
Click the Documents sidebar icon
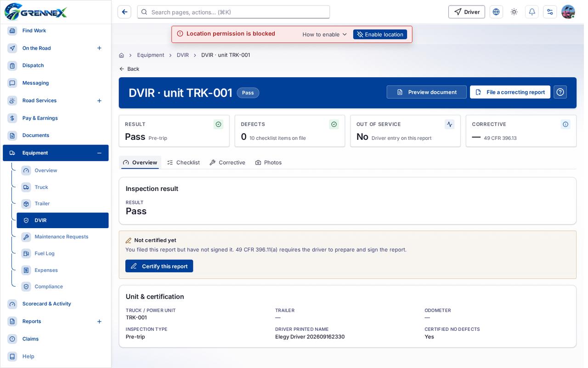pos(12,136)
